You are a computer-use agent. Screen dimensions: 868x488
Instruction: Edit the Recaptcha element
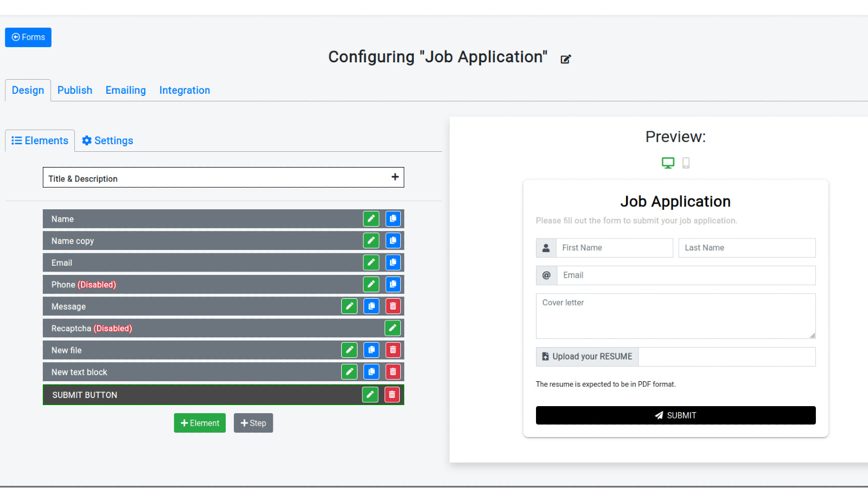392,328
